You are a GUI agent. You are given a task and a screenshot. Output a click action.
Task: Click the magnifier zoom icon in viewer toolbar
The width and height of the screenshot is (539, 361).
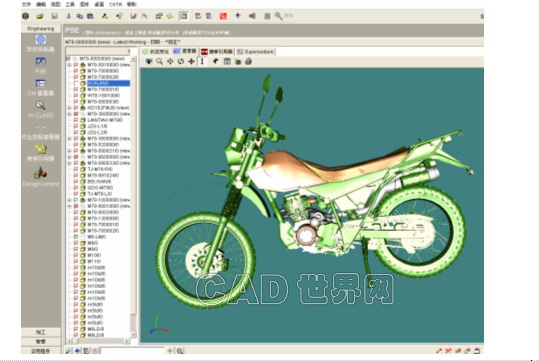click(160, 62)
